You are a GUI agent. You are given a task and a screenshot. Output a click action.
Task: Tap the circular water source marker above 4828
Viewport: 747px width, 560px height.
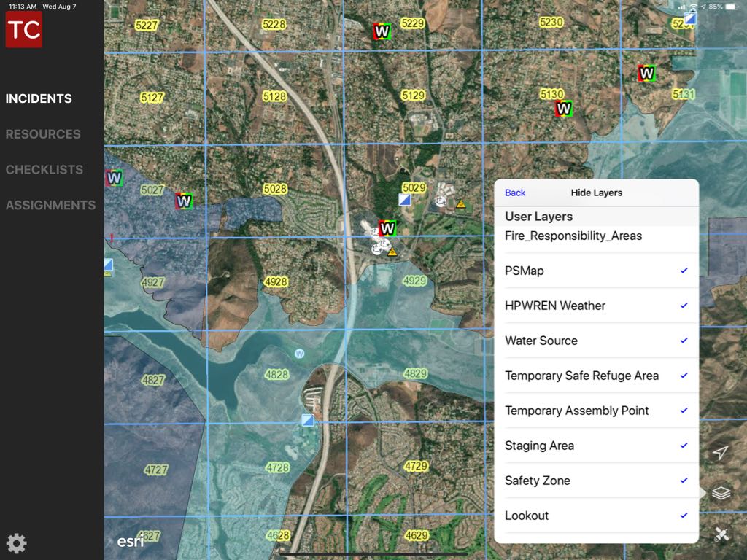(x=299, y=354)
